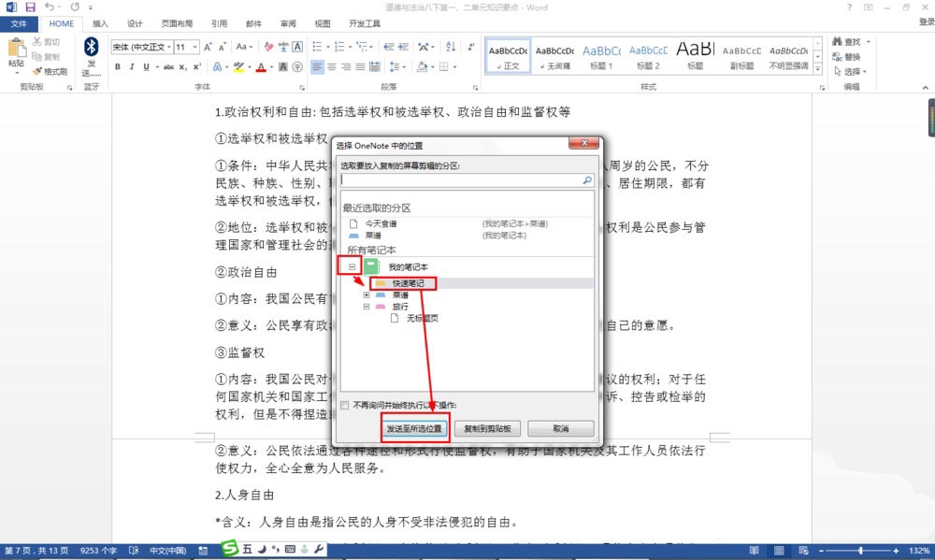
Task: Apply Bold formatting
Action: tap(118, 66)
